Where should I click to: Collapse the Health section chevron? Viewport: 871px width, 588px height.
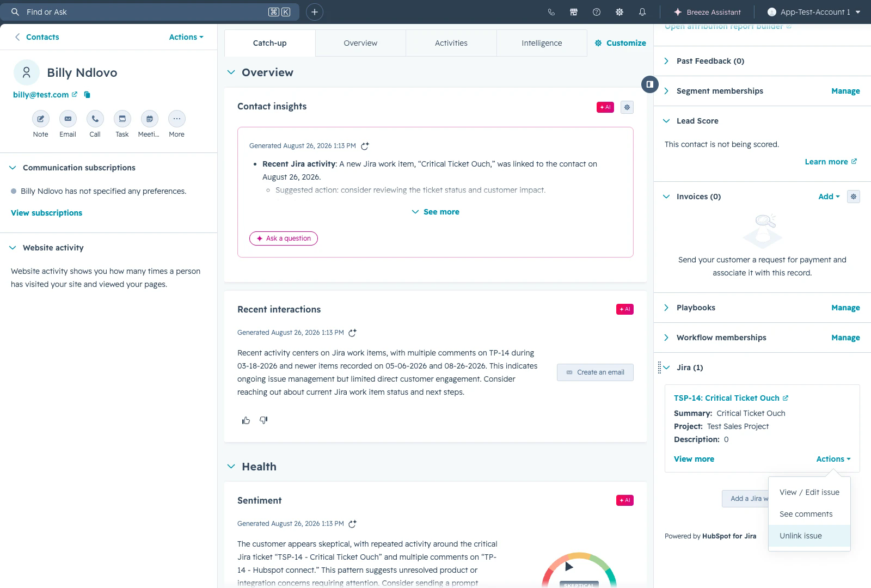(x=231, y=467)
